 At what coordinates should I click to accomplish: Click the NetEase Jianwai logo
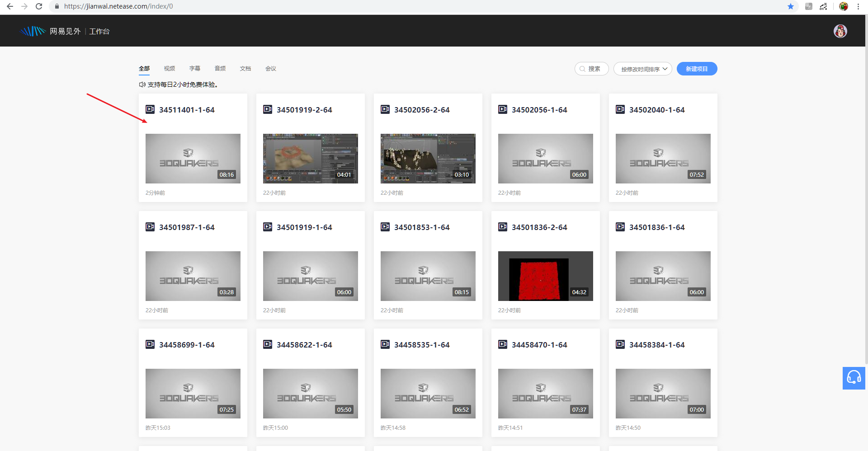tap(50, 31)
